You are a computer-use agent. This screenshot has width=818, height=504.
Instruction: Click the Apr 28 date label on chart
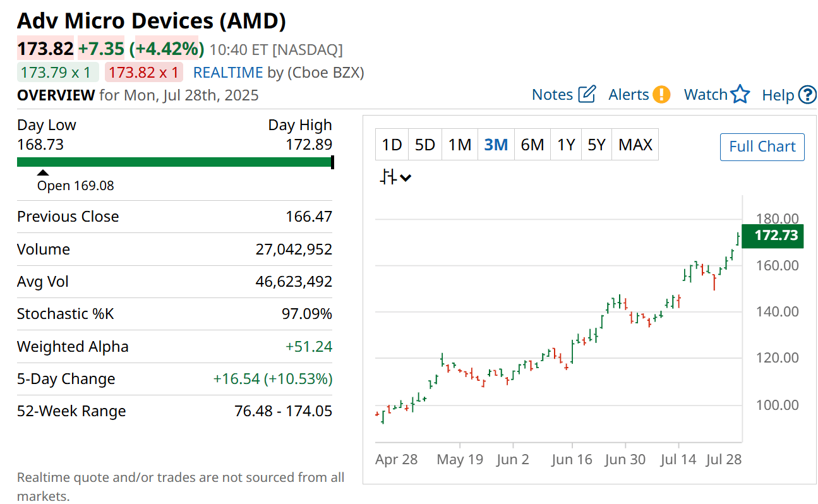click(396, 459)
